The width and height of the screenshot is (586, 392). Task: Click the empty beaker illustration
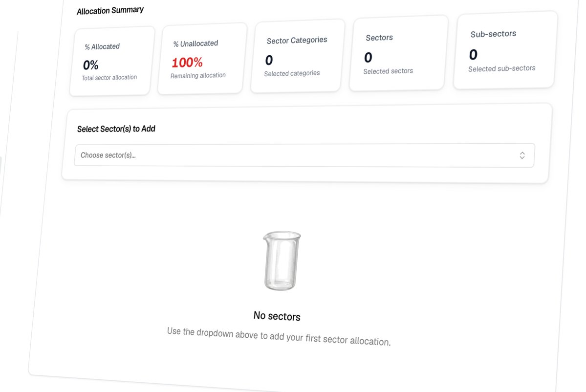coord(282,261)
